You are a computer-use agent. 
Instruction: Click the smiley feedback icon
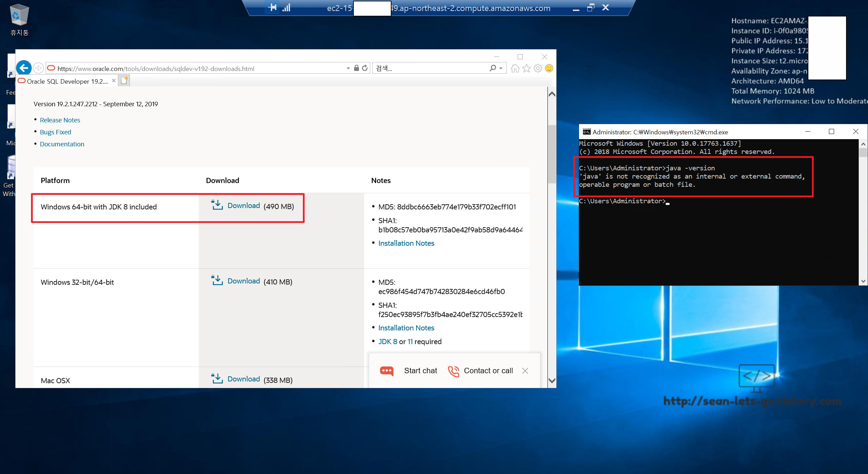click(x=549, y=68)
